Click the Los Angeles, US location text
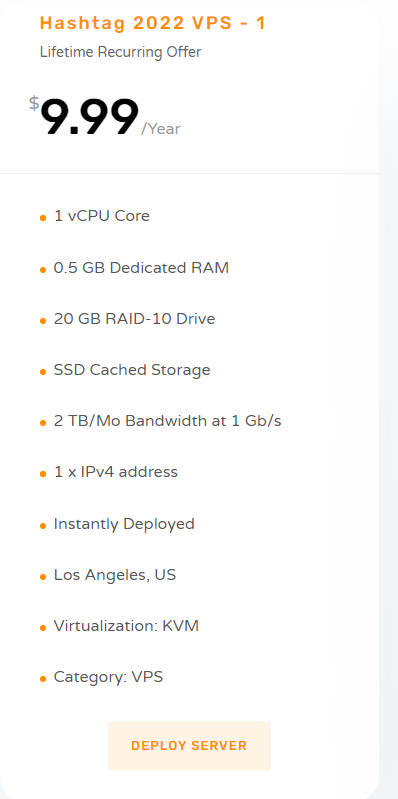 115,575
